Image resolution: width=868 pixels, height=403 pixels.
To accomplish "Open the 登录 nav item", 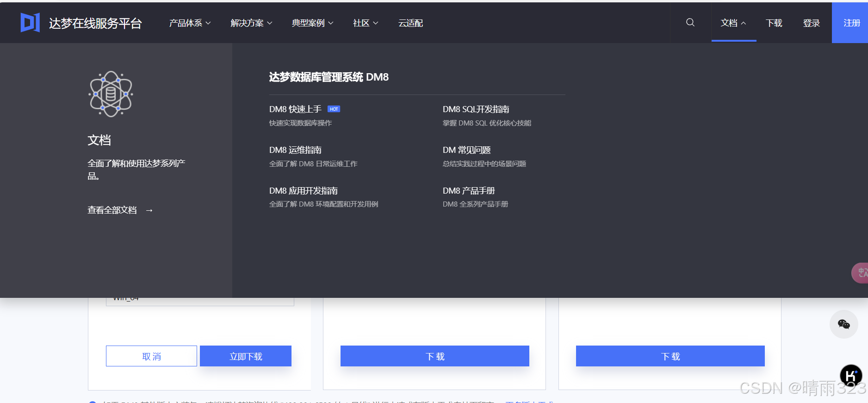I will click(x=811, y=23).
